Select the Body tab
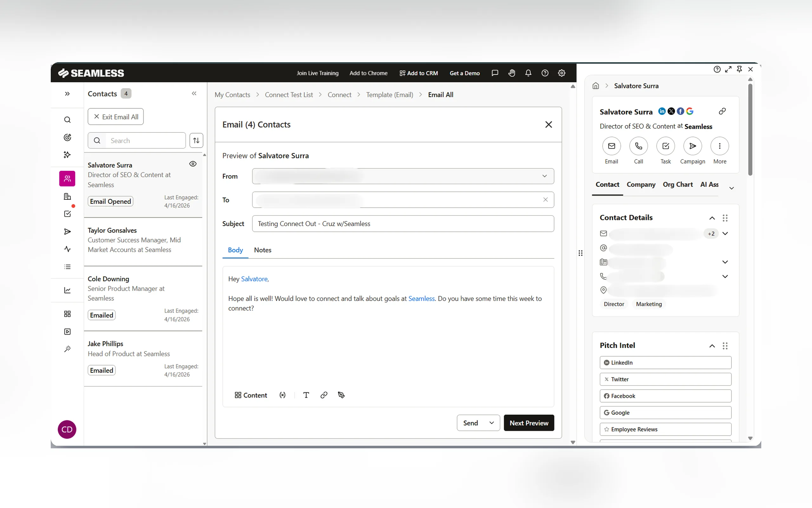 coord(235,250)
